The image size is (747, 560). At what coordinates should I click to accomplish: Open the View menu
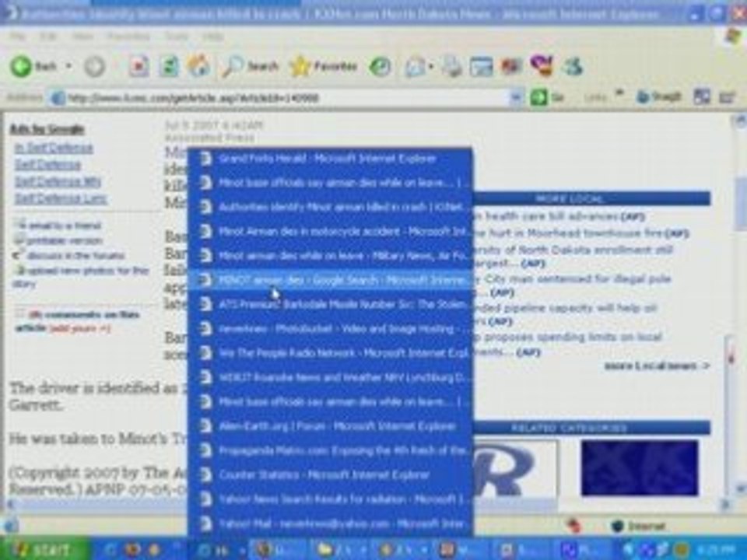click(x=82, y=37)
